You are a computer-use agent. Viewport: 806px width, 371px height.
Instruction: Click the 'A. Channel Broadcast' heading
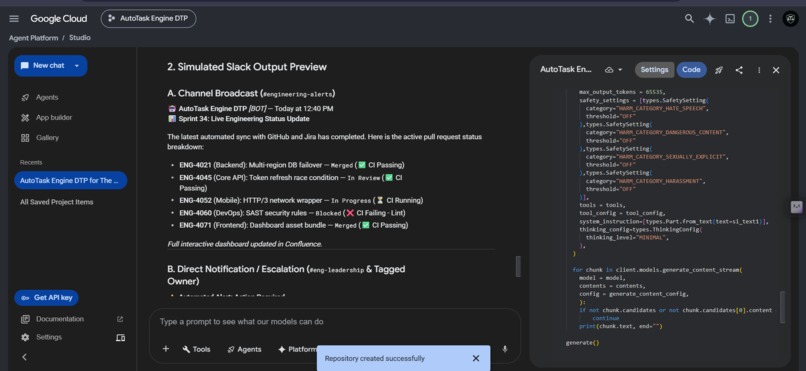tap(251, 94)
